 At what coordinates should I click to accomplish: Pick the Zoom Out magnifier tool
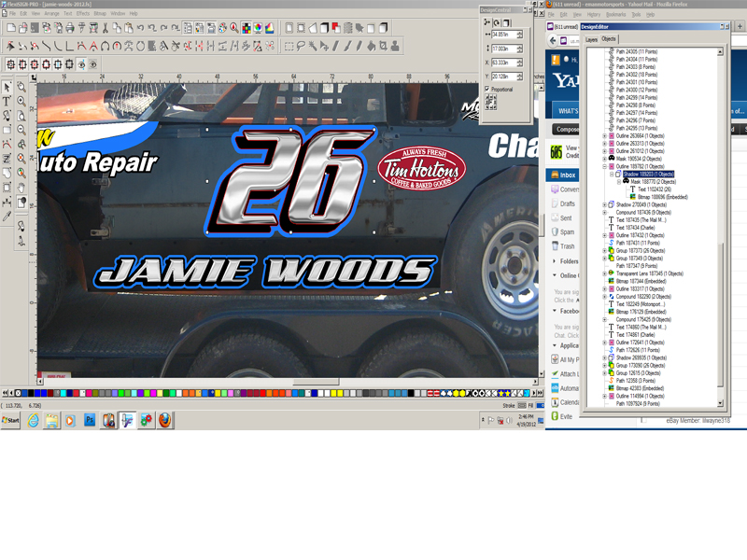pos(21,130)
